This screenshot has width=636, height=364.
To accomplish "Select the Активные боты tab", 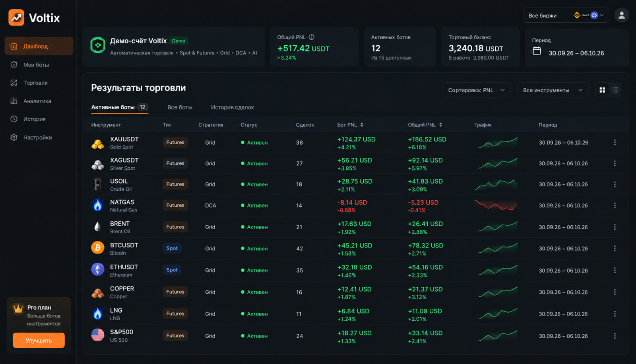I will coord(119,107).
